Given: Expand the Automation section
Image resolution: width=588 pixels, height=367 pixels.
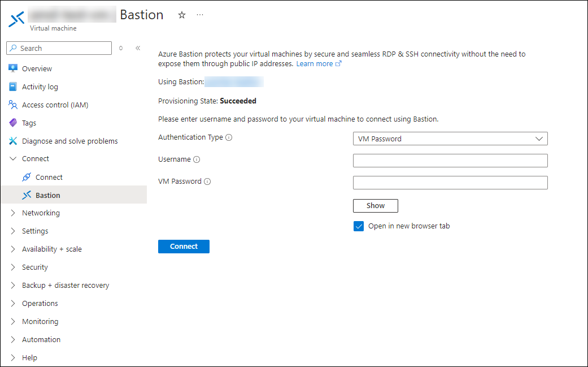Looking at the screenshot, I should click(13, 339).
